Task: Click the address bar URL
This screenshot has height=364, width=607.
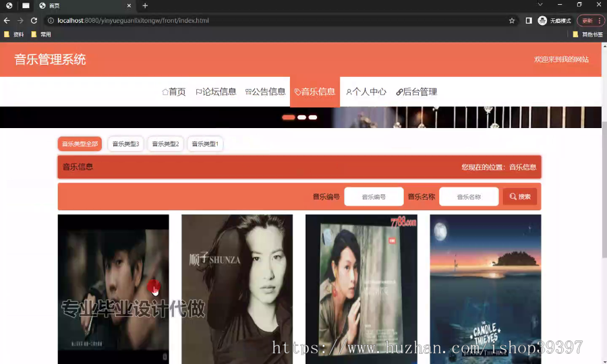Action: [x=133, y=20]
